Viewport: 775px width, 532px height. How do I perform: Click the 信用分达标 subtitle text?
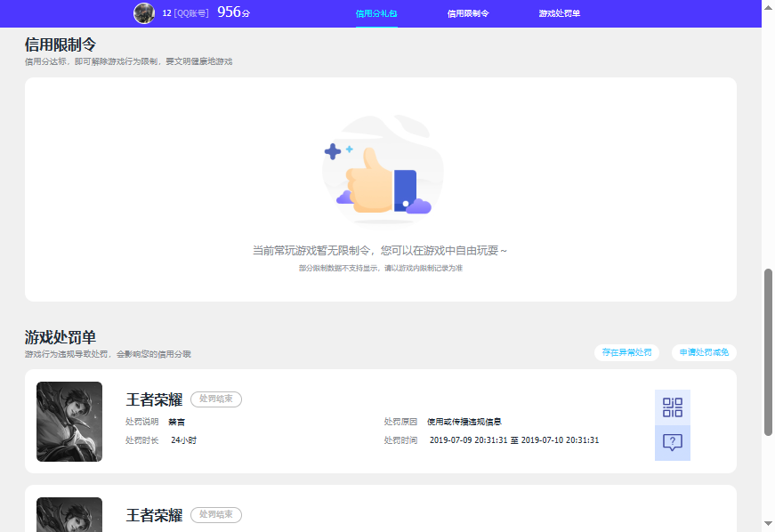(x=128, y=61)
